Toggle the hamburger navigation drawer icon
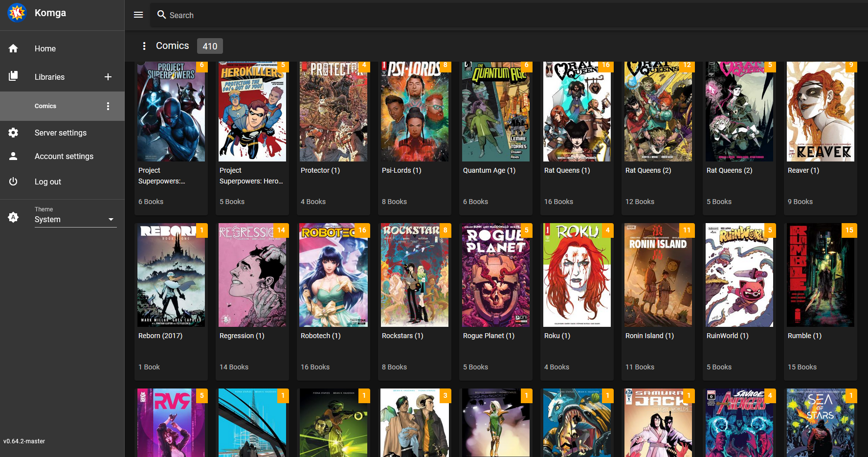Viewport: 868px width, 457px height. point(138,15)
